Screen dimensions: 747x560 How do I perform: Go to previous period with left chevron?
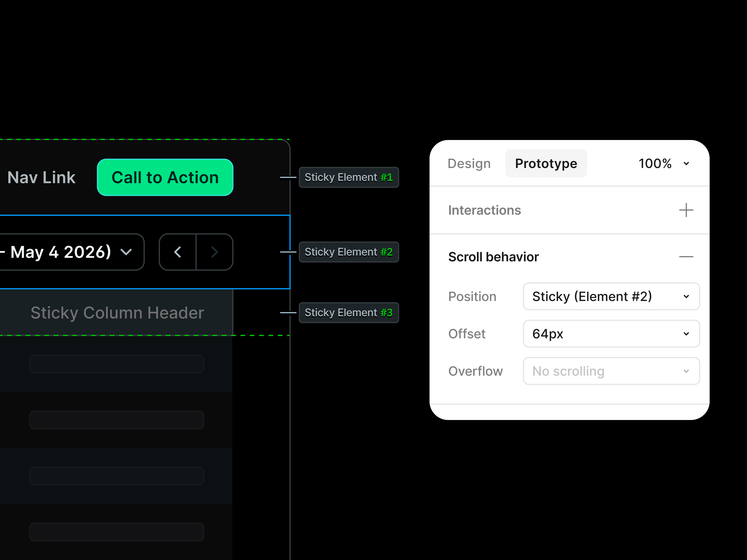(178, 252)
